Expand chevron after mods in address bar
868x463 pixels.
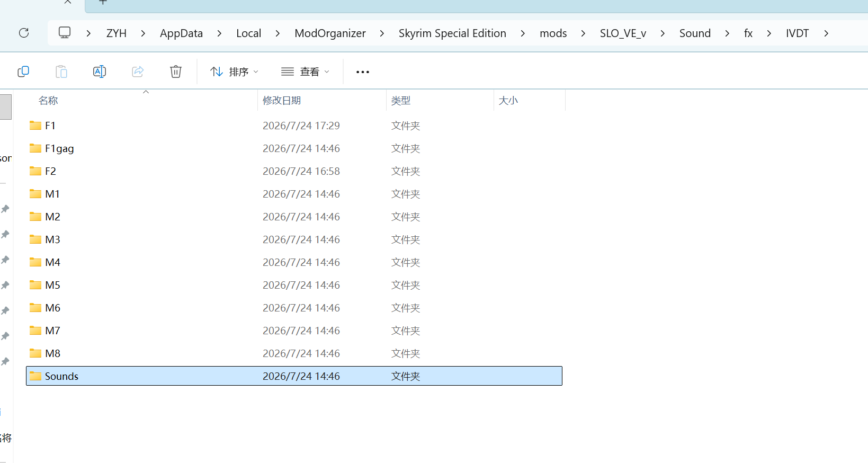(583, 33)
